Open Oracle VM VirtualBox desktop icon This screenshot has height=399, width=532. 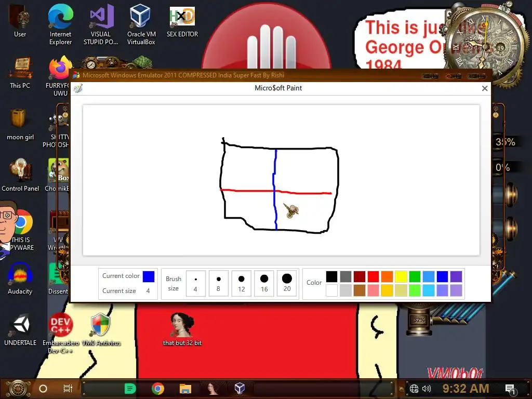[x=141, y=24]
